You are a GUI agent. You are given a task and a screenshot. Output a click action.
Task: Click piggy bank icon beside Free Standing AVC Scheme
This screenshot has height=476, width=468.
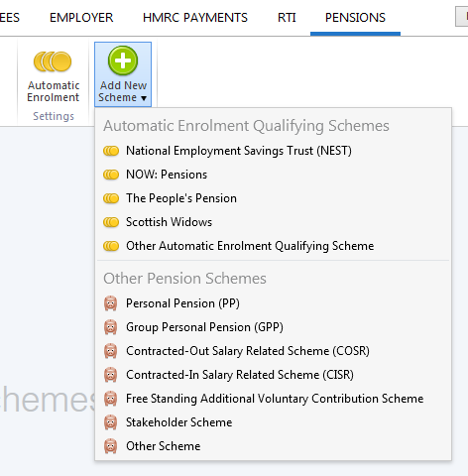pyautogui.click(x=111, y=399)
